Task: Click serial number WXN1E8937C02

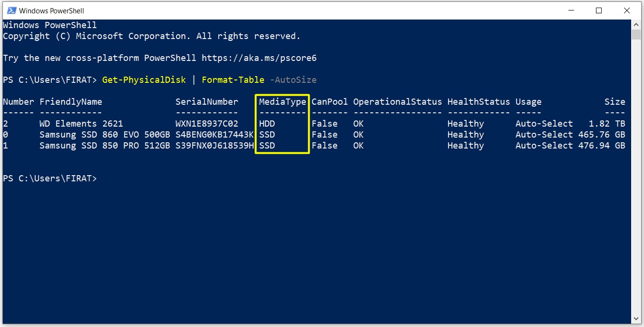Action: [x=207, y=124]
